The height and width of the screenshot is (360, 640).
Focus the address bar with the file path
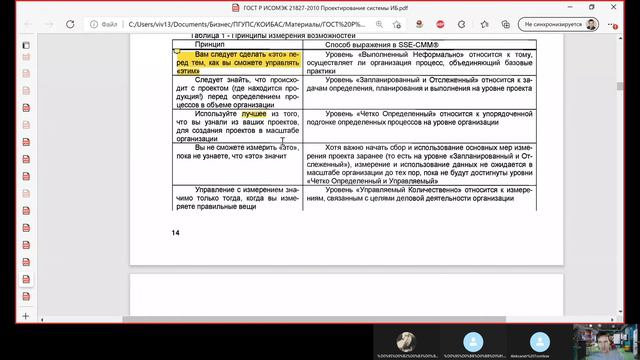(247, 24)
